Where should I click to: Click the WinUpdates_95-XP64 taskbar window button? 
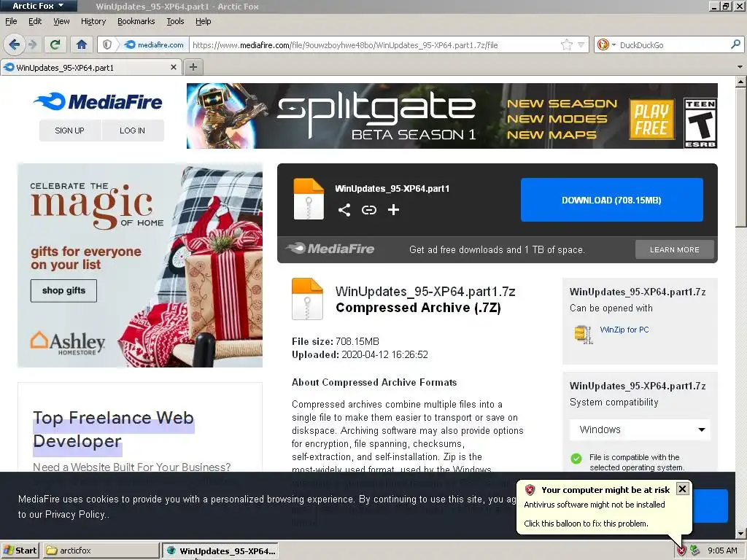coord(220,551)
